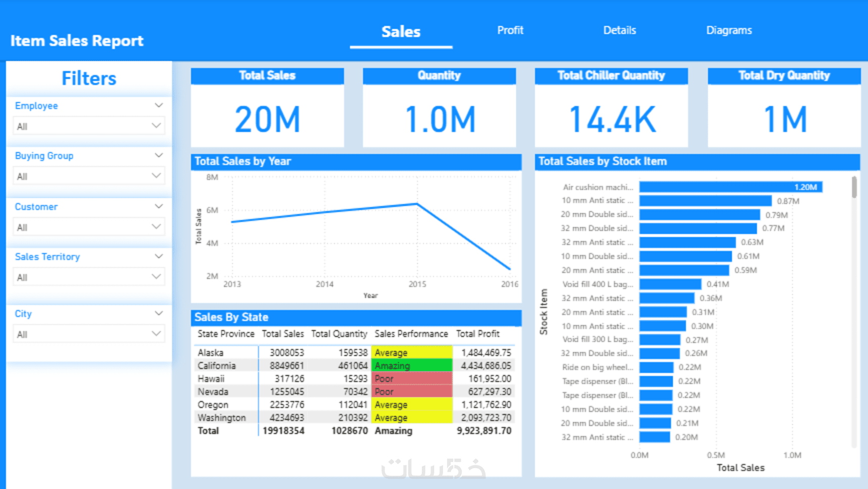Click the Total Sales by Year chart title
Image resolution: width=868 pixels, height=489 pixels.
point(242,161)
